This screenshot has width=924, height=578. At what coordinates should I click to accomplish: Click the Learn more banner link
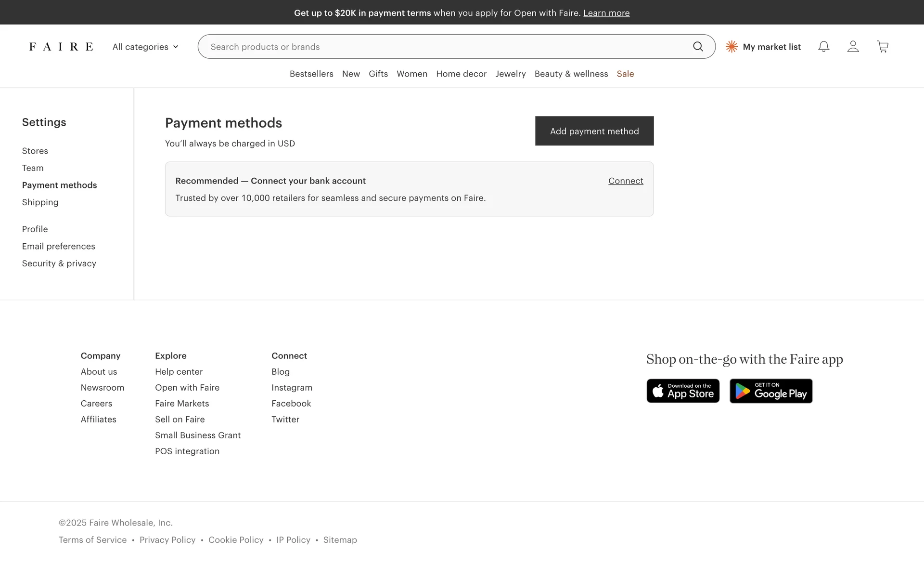point(606,13)
